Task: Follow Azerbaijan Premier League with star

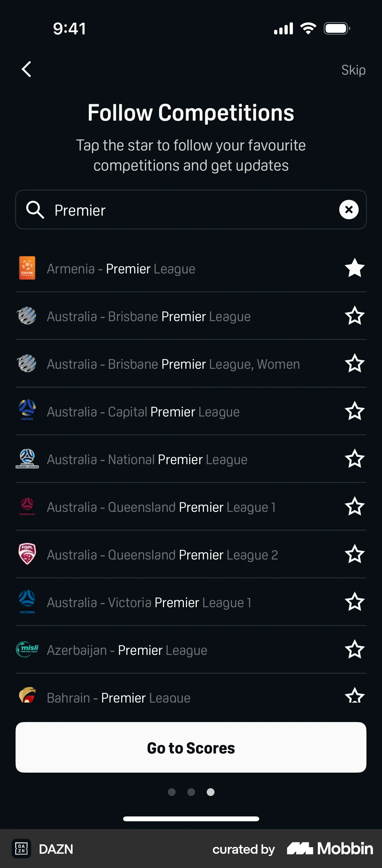Action: pyautogui.click(x=354, y=649)
